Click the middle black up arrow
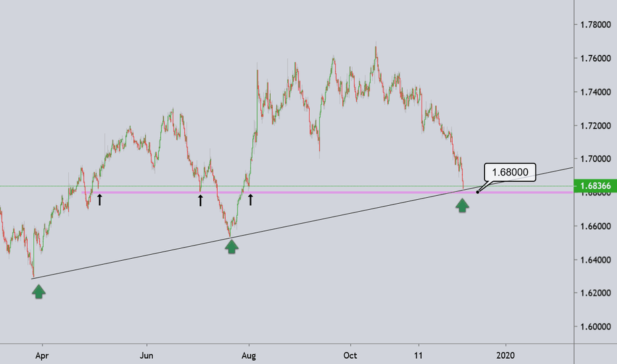Image resolution: width=617 pixels, height=364 pixels. 201,199
